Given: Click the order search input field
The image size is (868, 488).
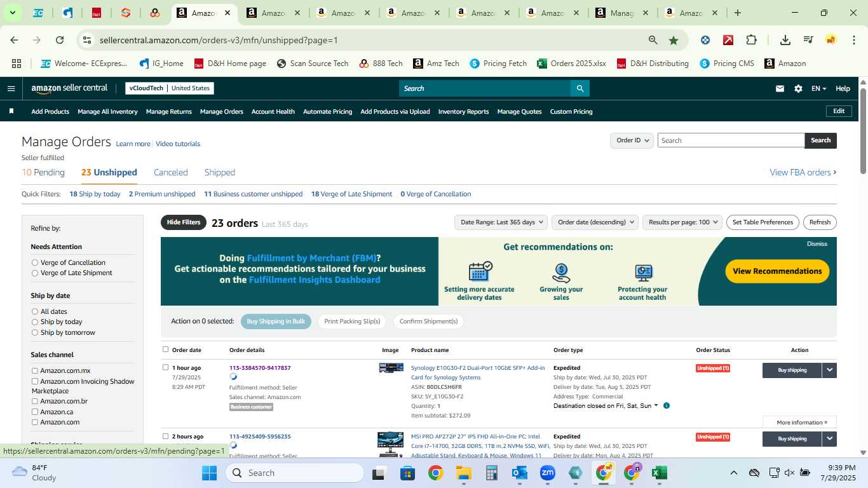Looking at the screenshot, I should coord(731,140).
